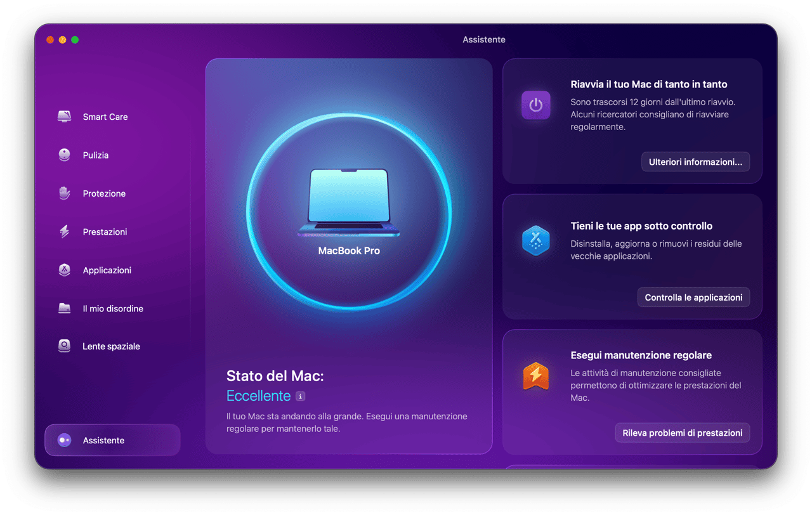Click Rileva problemi di prestazioni button

[683, 433]
